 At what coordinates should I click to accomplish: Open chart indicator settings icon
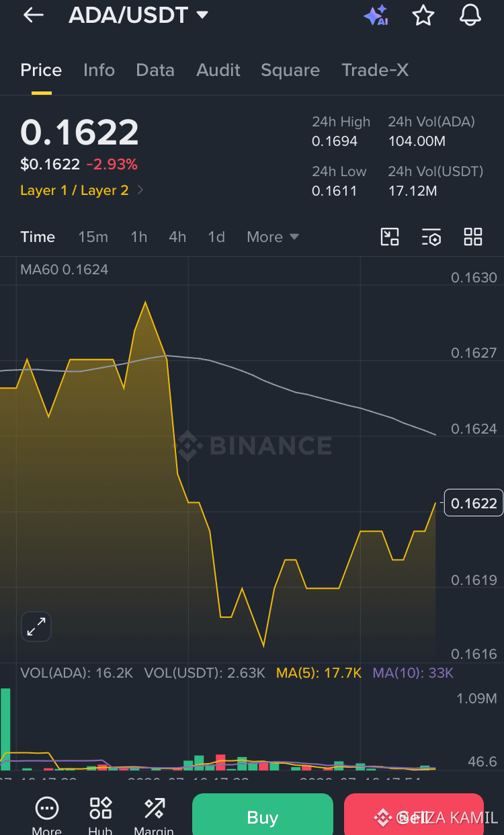tap(431, 237)
